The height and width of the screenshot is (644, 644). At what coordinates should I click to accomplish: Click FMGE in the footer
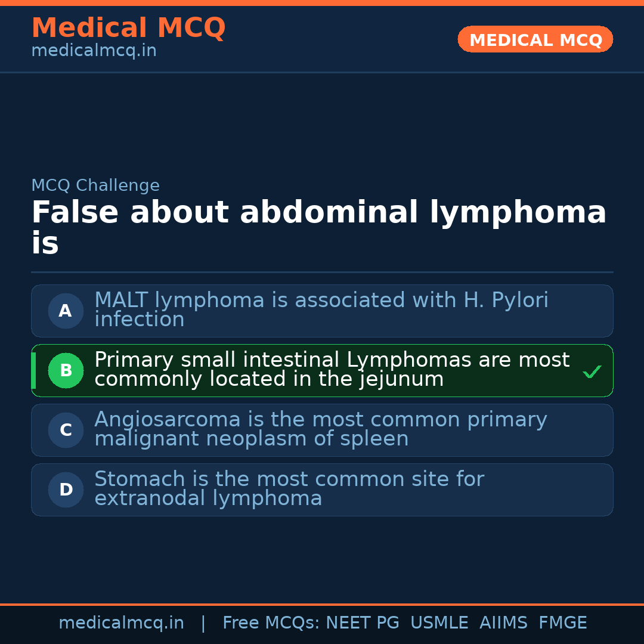[562, 623]
